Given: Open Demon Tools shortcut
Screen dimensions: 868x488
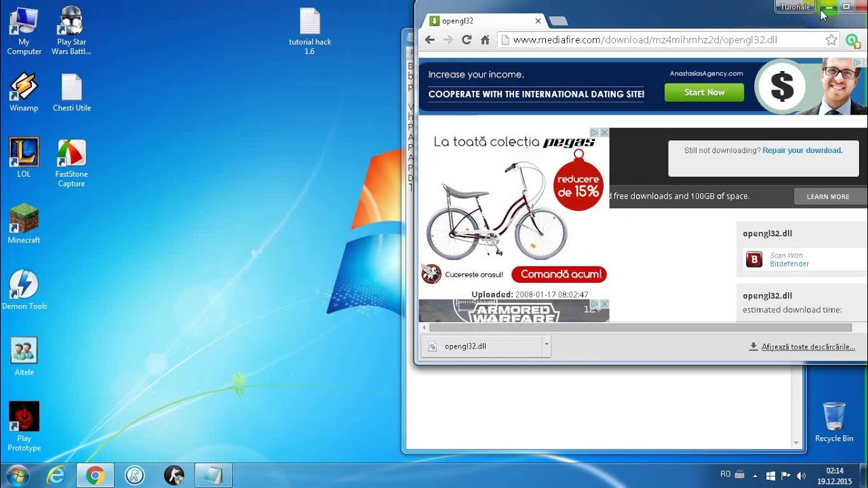Looking at the screenshot, I should coord(24,290).
